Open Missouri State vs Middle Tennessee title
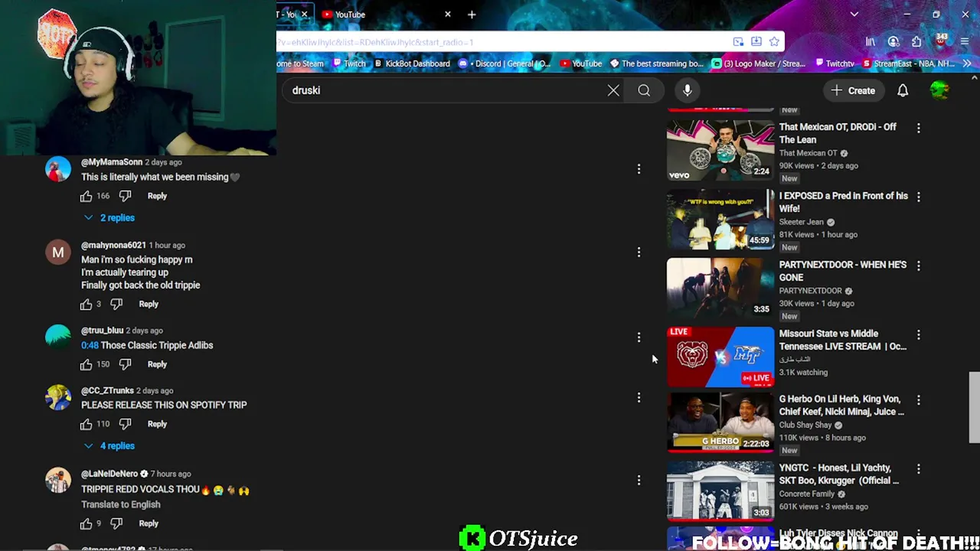The height and width of the screenshot is (551, 980). [x=842, y=340]
